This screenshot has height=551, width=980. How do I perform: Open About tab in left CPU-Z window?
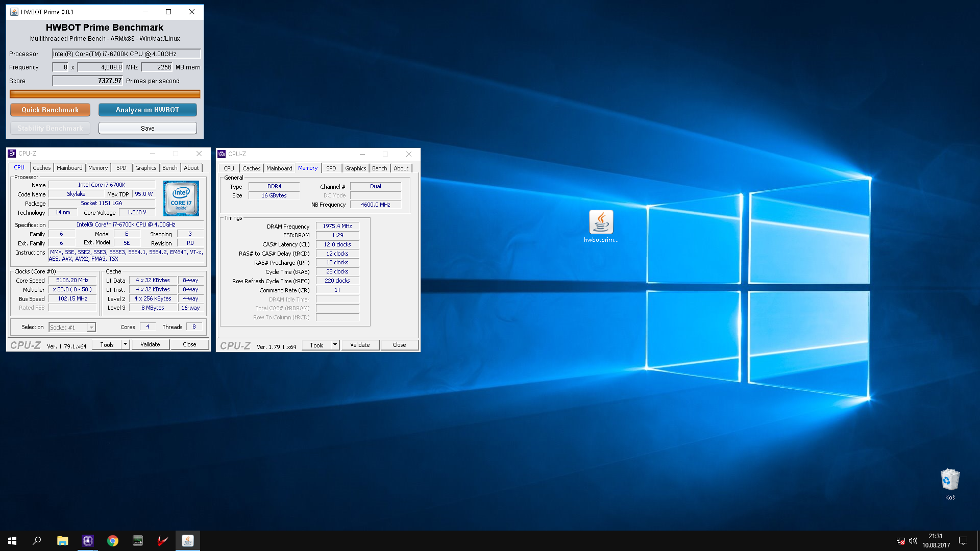click(x=191, y=168)
